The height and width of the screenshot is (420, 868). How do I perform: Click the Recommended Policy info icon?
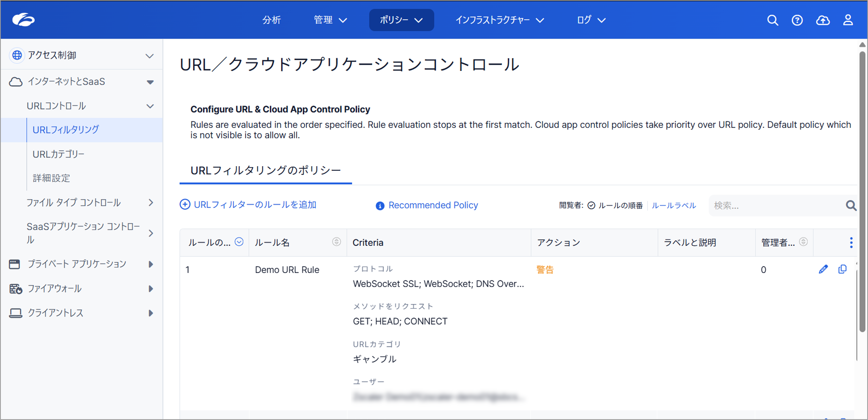pos(380,206)
